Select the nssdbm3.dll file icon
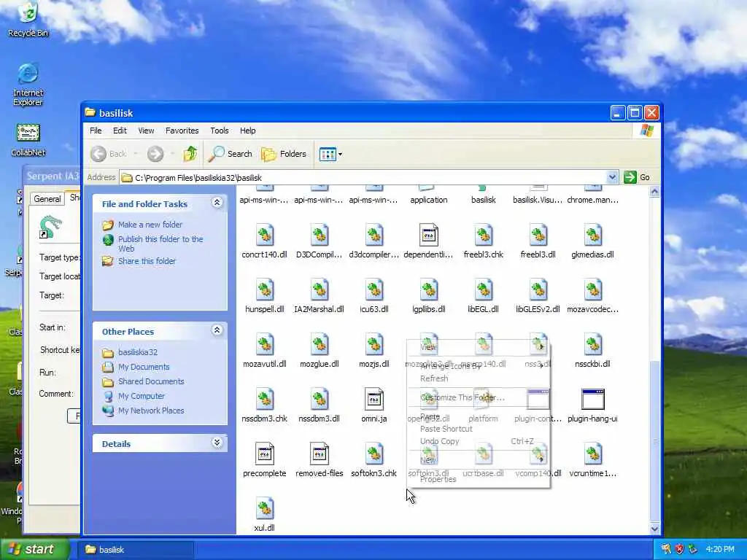 [x=320, y=400]
